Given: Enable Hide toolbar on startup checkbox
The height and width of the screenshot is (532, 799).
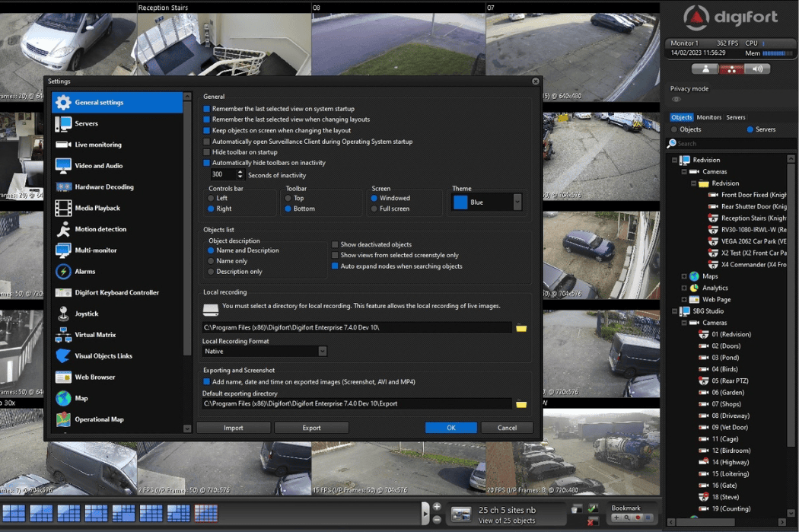Looking at the screenshot, I should [x=206, y=152].
